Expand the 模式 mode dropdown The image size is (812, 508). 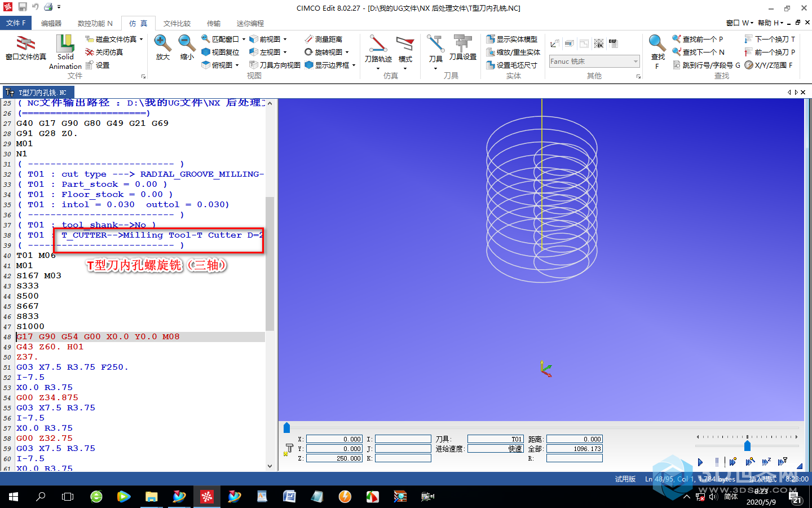click(405, 68)
